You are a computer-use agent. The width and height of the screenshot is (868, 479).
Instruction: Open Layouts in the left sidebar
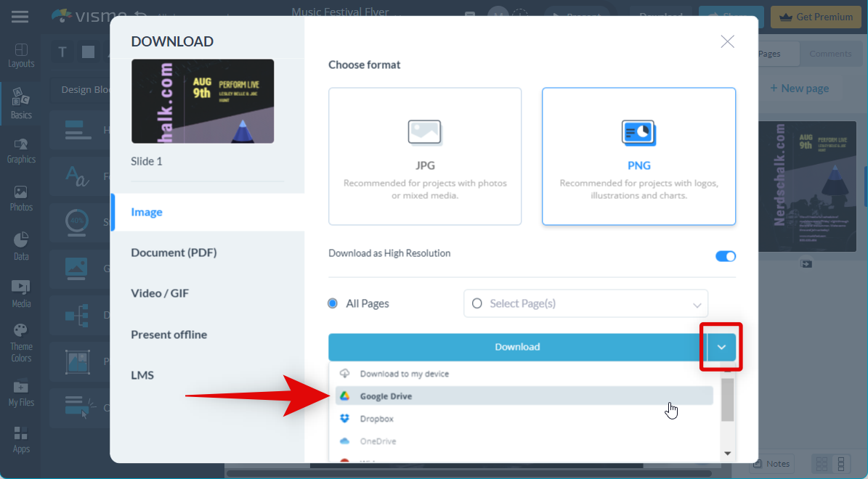tap(21, 56)
